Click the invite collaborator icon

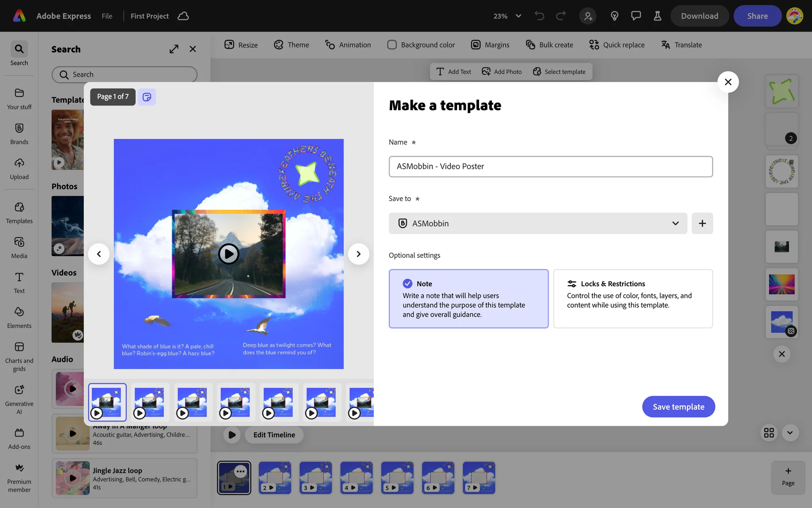pyautogui.click(x=588, y=16)
